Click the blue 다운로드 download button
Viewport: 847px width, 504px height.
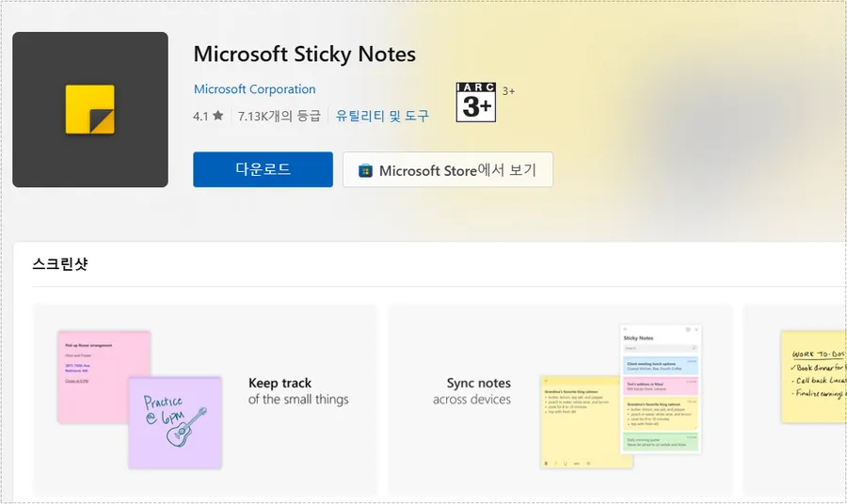point(264,169)
